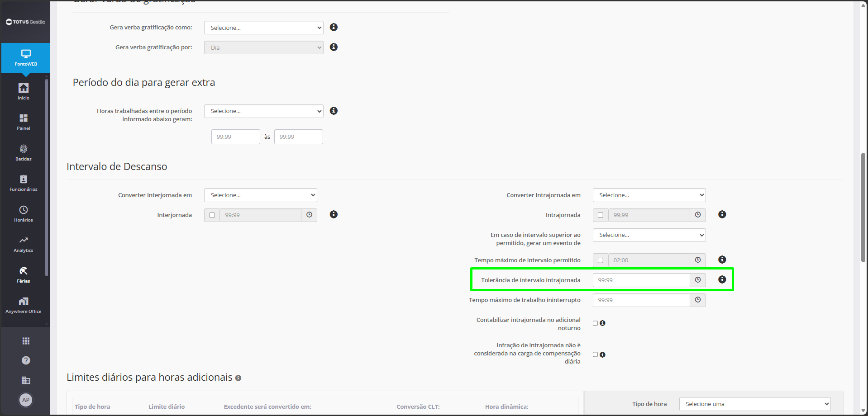Open Anywhere Office in the sidebar

coord(24,305)
